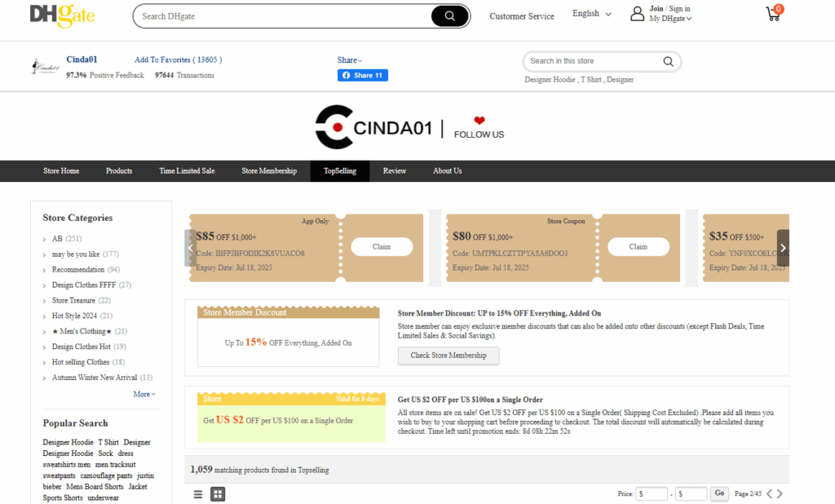Go to previous page arrow near Page 2/45
Viewport: 835px width, 504px height.
(769, 494)
